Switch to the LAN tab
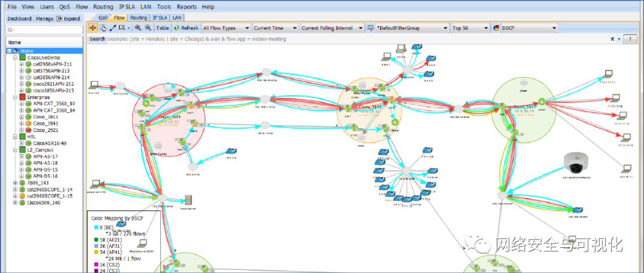This screenshot has width=644, height=273. pyautogui.click(x=177, y=18)
